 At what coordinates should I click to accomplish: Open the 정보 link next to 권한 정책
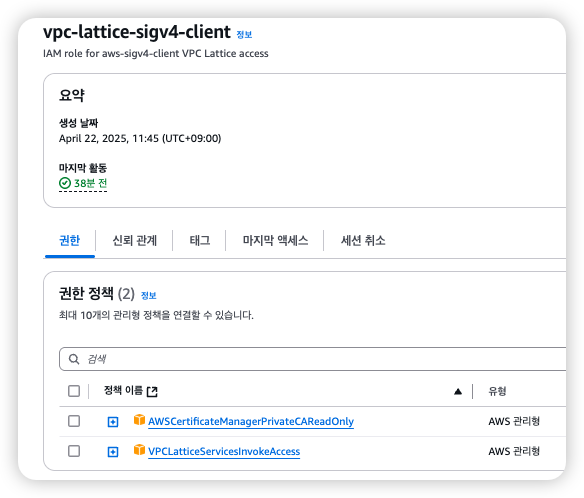click(149, 295)
